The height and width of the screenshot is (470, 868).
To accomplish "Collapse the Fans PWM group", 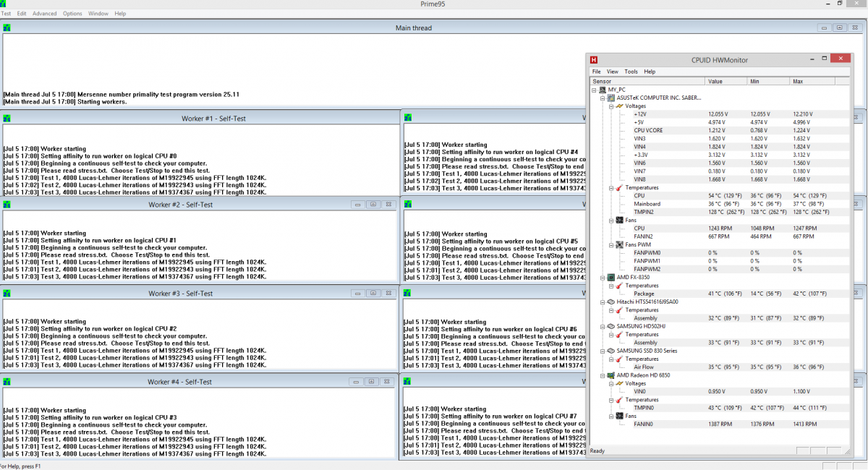I will pyautogui.click(x=610, y=244).
